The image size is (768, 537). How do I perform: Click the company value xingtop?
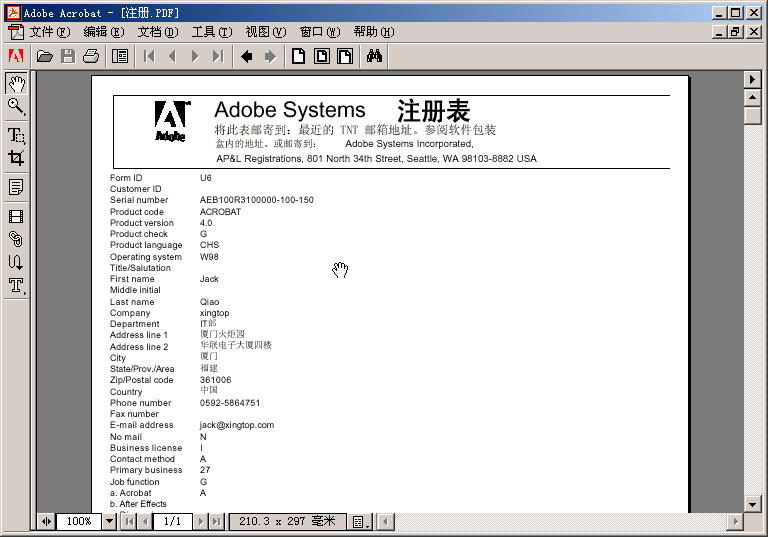tap(215, 313)
